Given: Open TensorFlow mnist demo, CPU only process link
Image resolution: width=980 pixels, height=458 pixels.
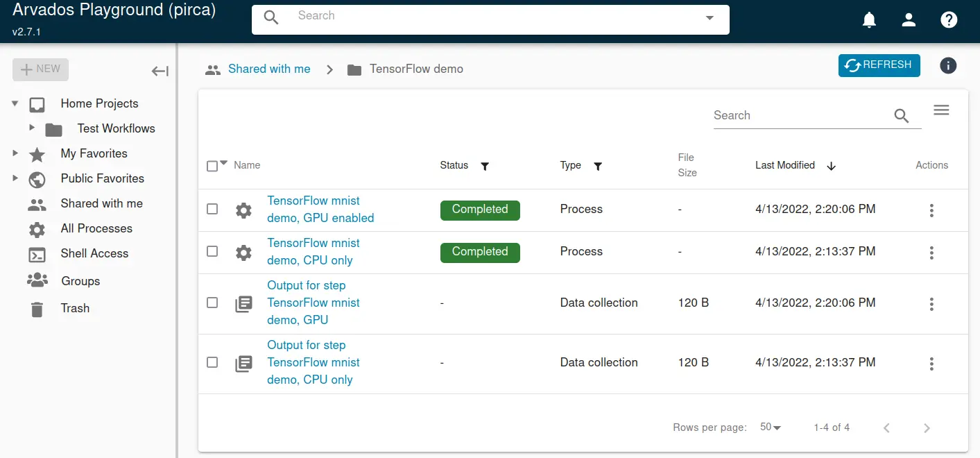Looking at the screenshot, I should 313,251.
